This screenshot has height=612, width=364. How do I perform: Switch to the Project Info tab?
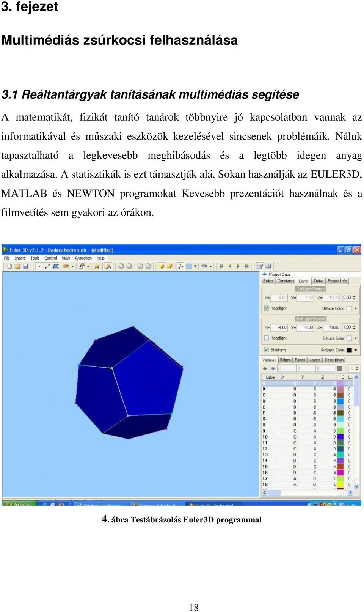[x=337, y=281]
